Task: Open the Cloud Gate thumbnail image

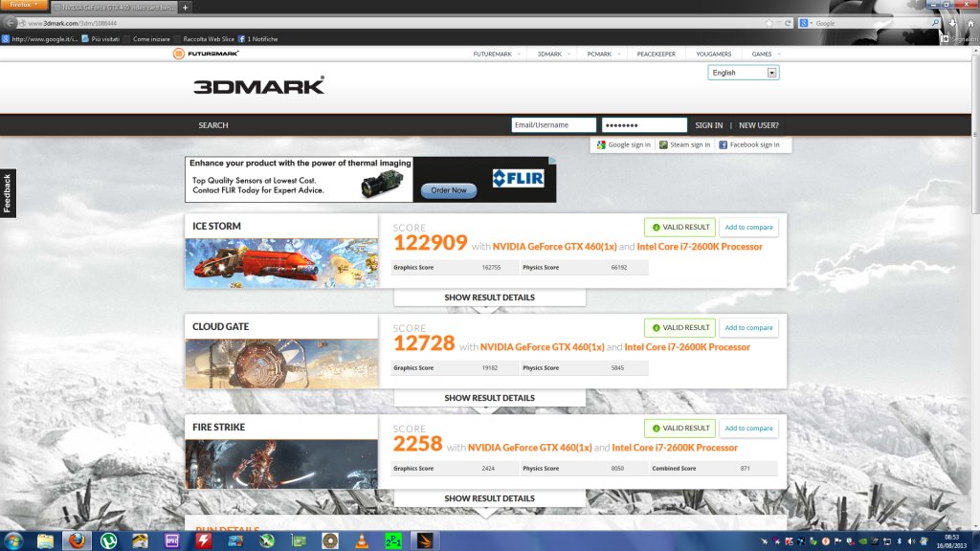Action: click(x=281, y=364)
